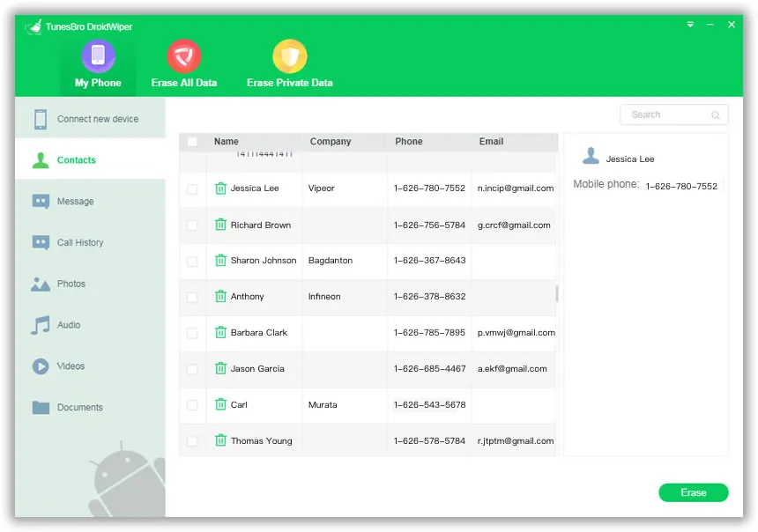This screenshot has height=532, width=758.
Task: Check the box for Sharon Johnson
Action: [x=192, y=261]
